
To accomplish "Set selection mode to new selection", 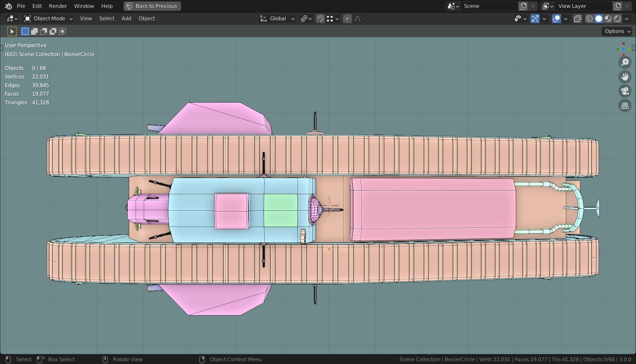I will pyautogui.click(x=25, y=32).
